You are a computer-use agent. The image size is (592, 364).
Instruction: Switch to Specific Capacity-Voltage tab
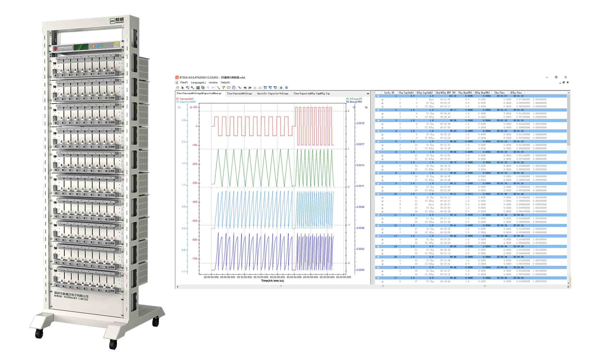(273, 93)
